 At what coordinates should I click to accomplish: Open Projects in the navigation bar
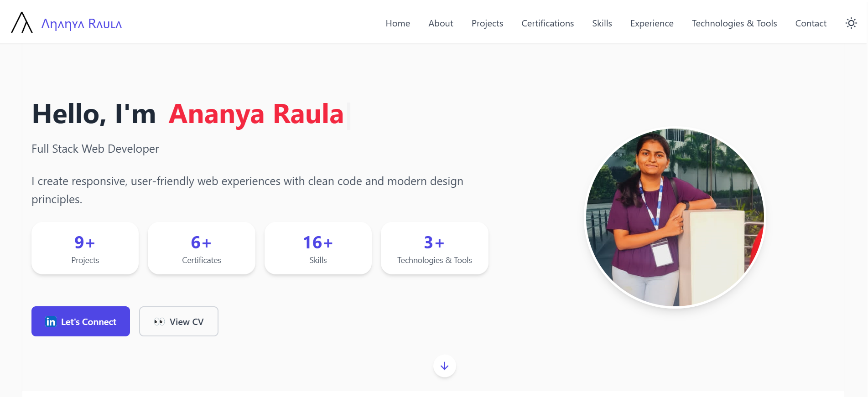[x=487, y=23]
